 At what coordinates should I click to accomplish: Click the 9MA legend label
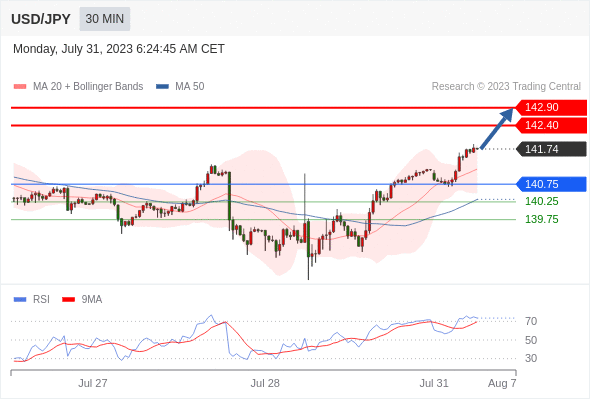(x=92, y=300)
